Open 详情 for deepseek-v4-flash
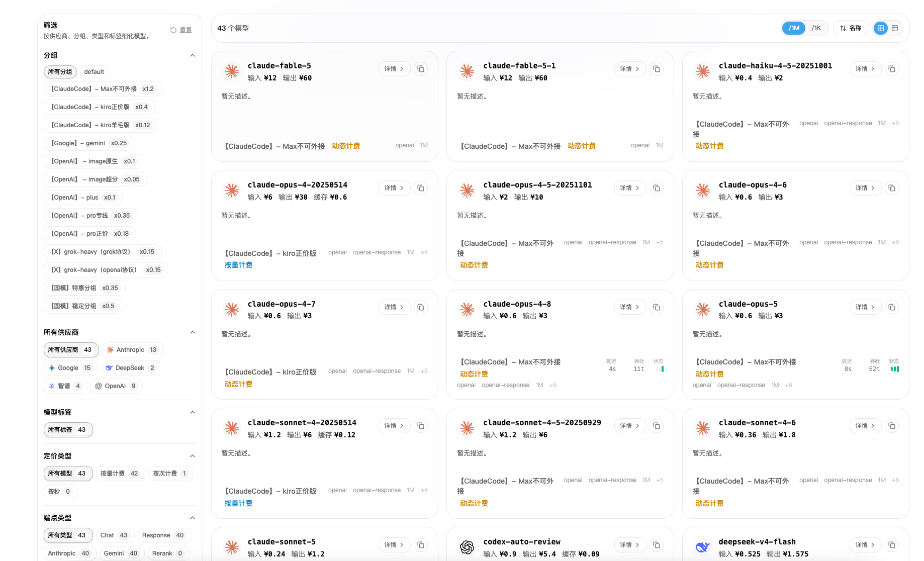924x561 pixels. pyautogui.click(x=865, y=545)
